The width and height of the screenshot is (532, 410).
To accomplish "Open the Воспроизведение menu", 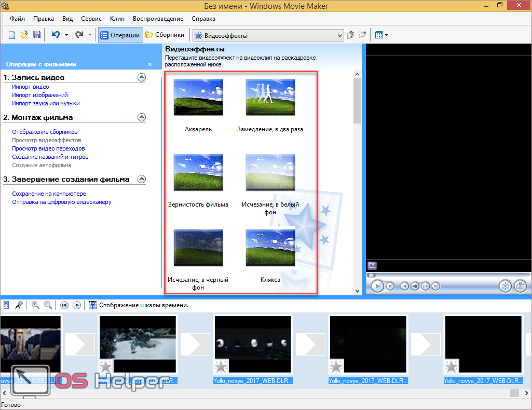I will click(x=158, y=19).
